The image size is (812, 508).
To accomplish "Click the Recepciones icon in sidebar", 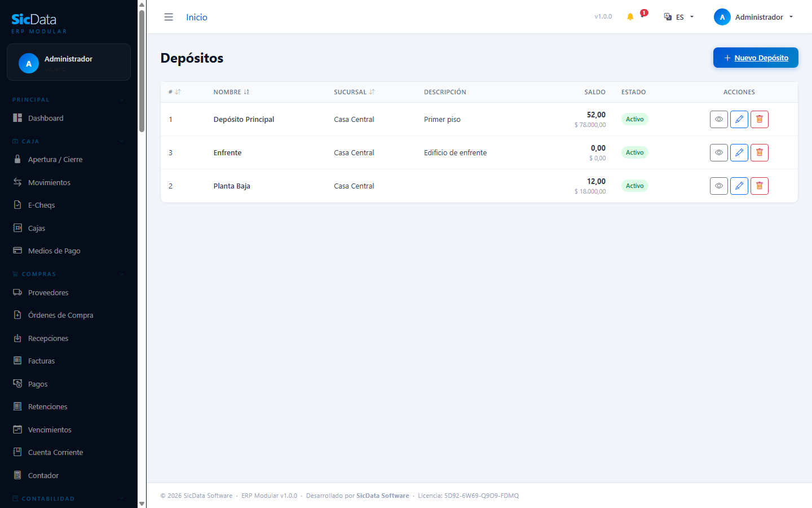I will (x=17, y=338).
